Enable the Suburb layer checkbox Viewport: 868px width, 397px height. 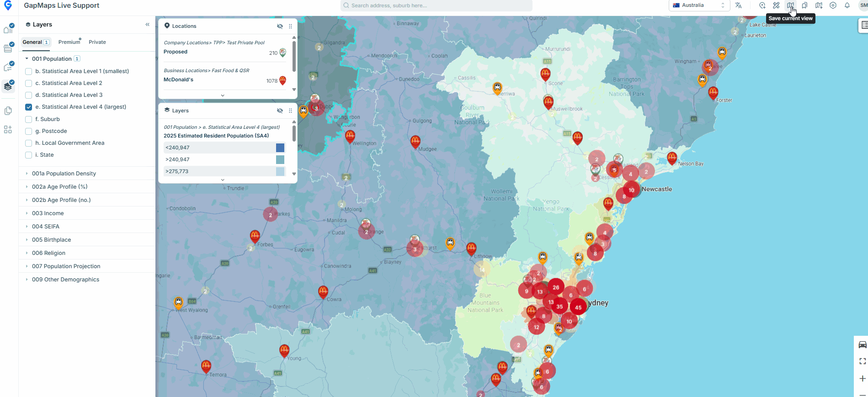point(29,119)
